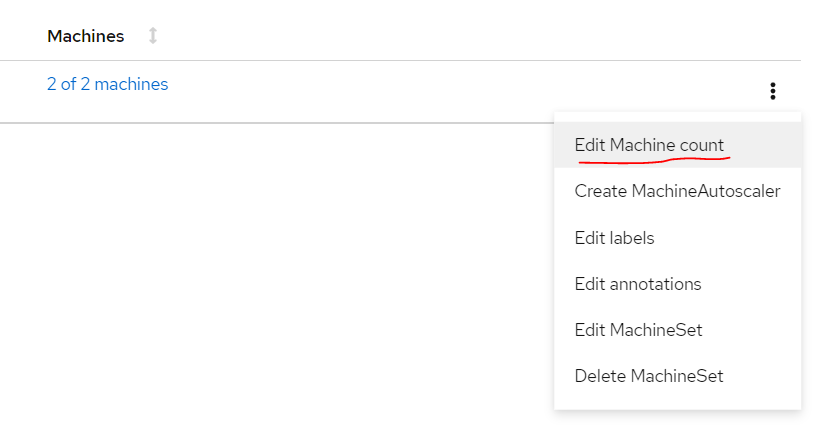
Task: Sort the table by Machines column
Action: click(x=152, y=36)
